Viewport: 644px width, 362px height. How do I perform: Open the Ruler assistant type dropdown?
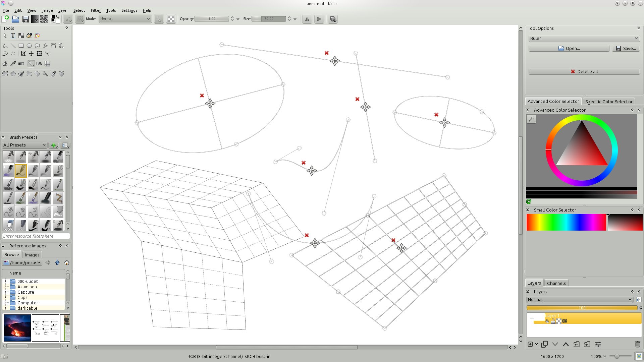coord(584,38)
